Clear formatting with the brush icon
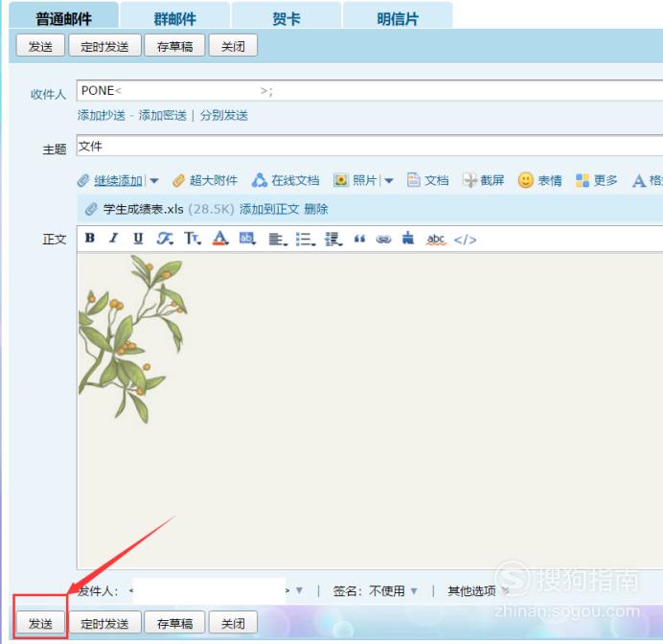 (x=408, y=239)
